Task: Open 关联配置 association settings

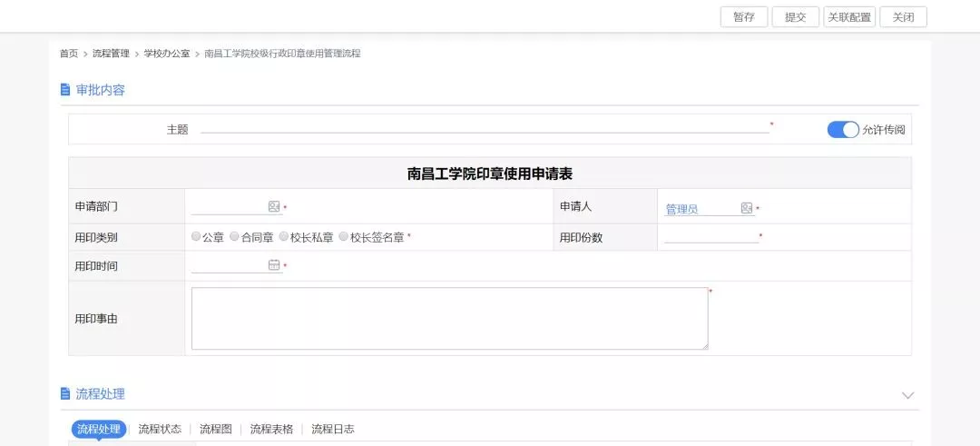Action: point(849,17)
